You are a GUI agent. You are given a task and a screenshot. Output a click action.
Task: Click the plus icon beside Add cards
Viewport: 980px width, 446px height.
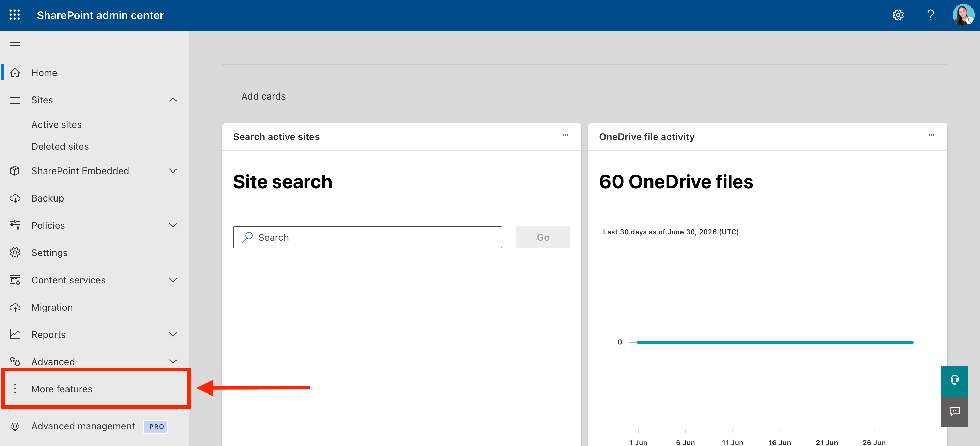[x=233, y=96]
